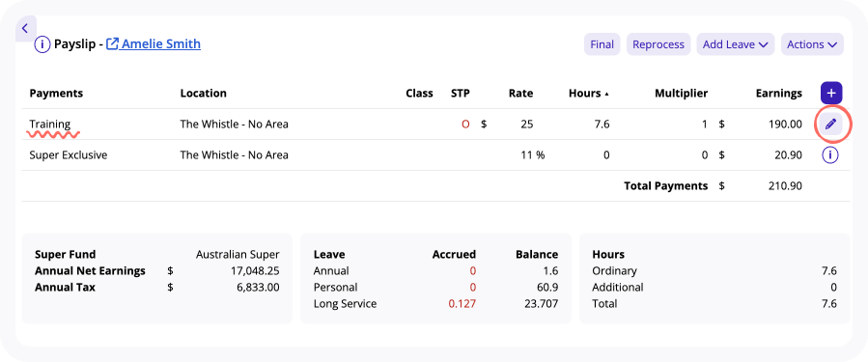
Task: Open the Actions dropdown menu
Action: tap(812, 44)
